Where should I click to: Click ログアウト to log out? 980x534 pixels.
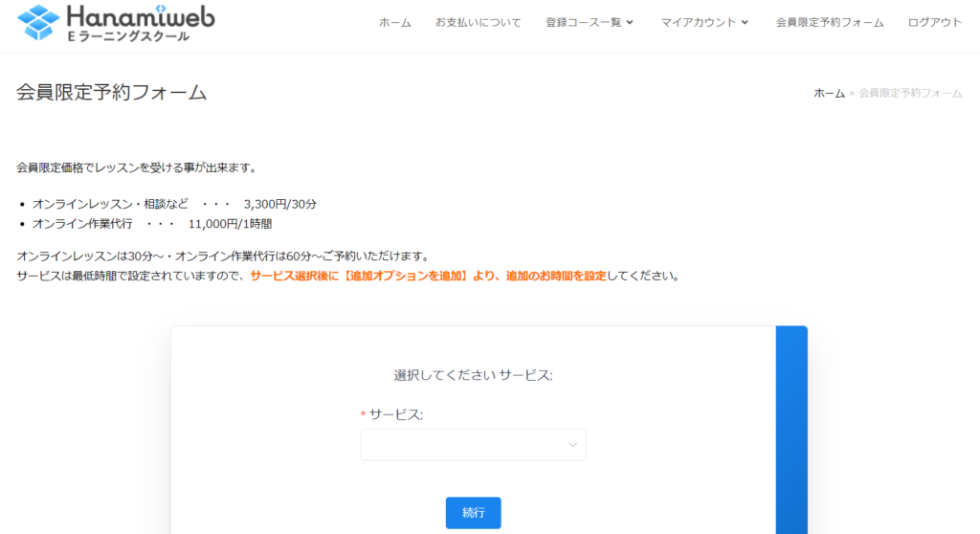pos(934,23)
